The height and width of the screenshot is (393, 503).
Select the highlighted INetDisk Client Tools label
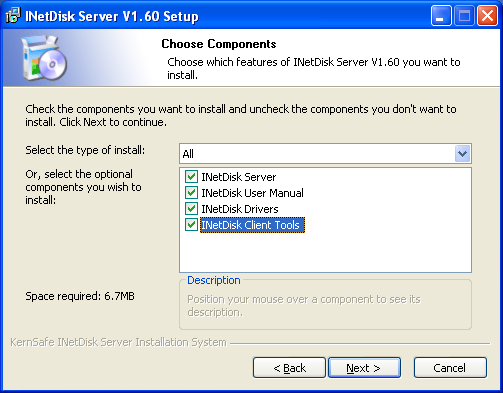click(x=252, y=225)
